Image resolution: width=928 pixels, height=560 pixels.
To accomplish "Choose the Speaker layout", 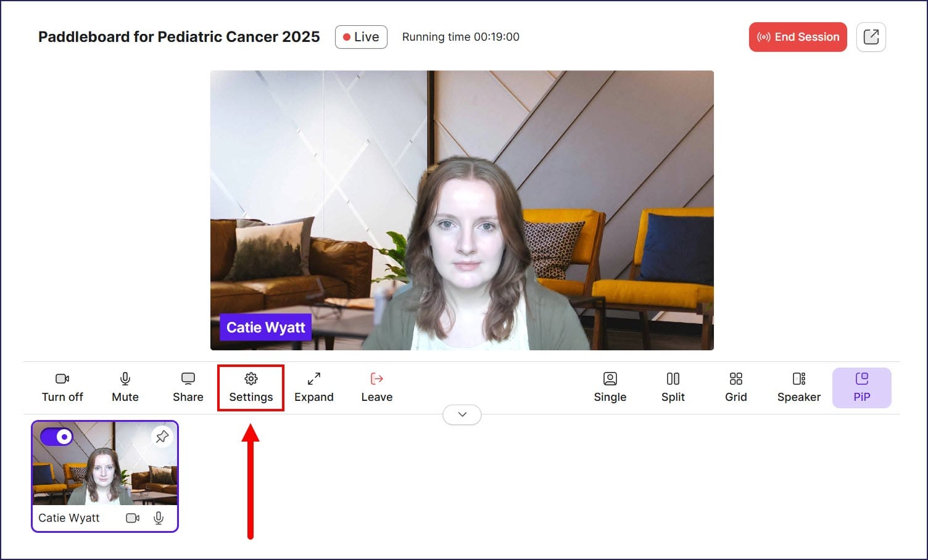I will click(x=798, y=387).
